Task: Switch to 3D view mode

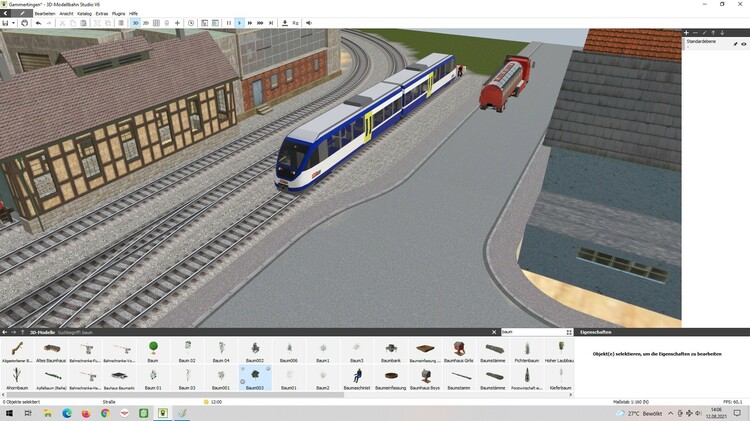Action: [135, 22]
